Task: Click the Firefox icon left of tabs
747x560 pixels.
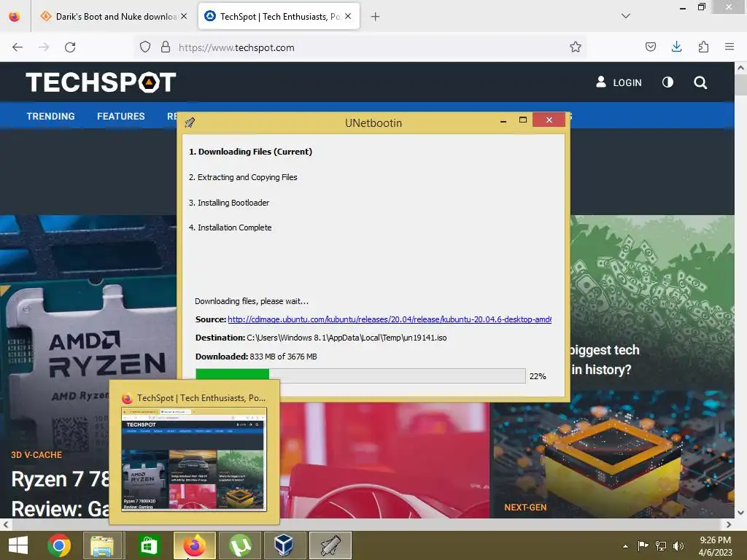Action: click(x=15, y=17)
